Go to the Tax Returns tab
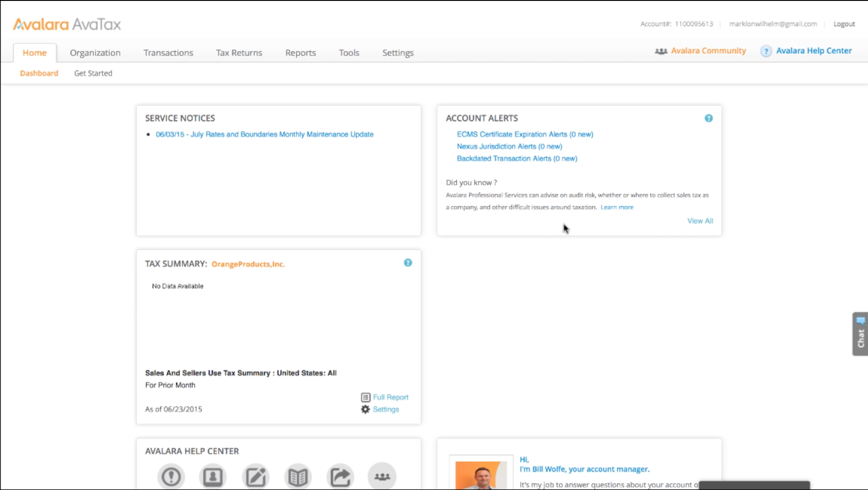Image resolution: width=868 pixels, height=490 pixels. point(239,52)
